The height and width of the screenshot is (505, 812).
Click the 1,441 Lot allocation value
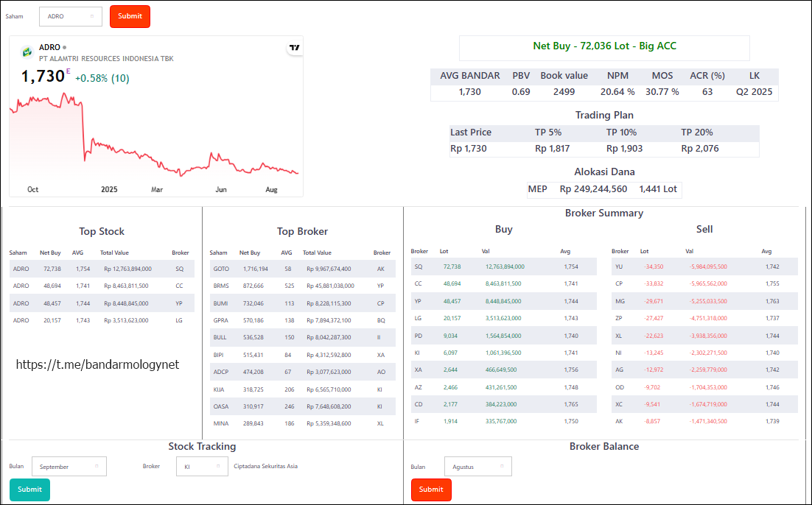658,189
